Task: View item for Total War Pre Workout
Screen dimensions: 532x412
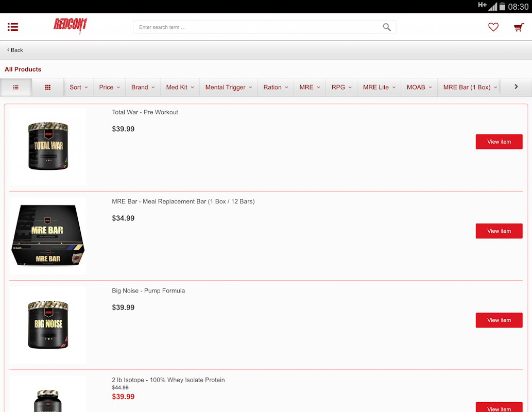Action: point(499,142)
